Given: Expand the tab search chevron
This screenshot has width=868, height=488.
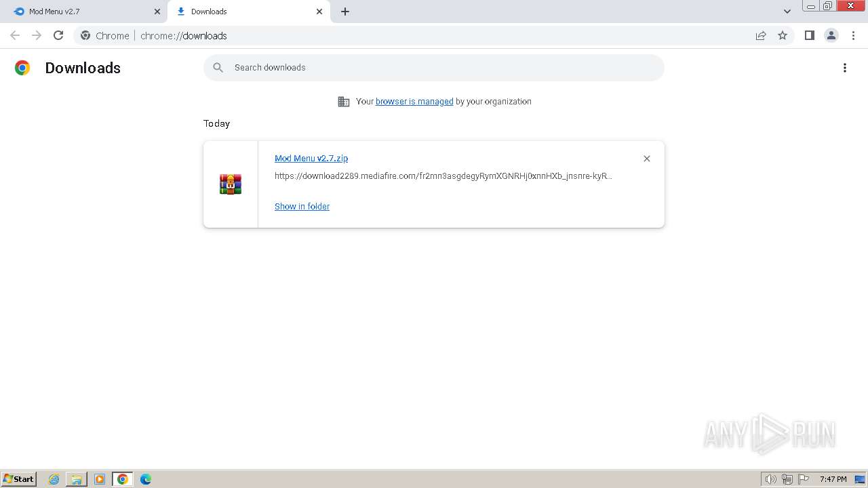Looking at the screenshot, I should [787, 12].
